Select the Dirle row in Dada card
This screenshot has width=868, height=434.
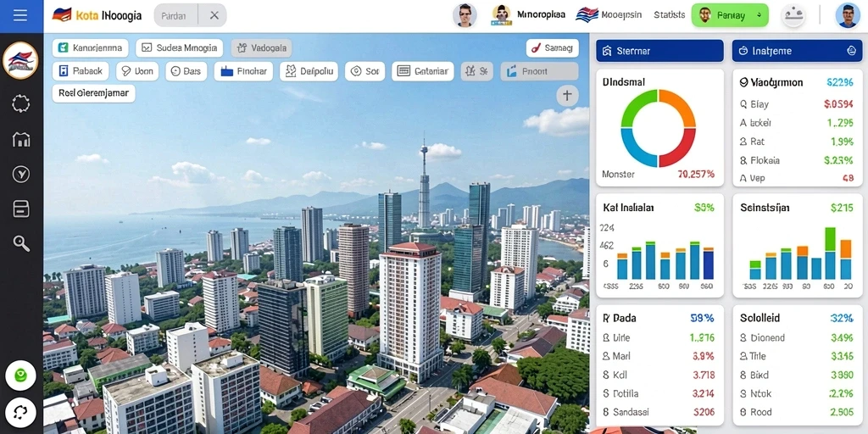[x=659, y=337]
